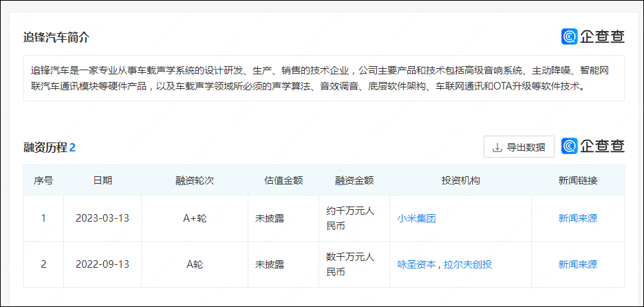Click the 融资轮次 column header

195,180
